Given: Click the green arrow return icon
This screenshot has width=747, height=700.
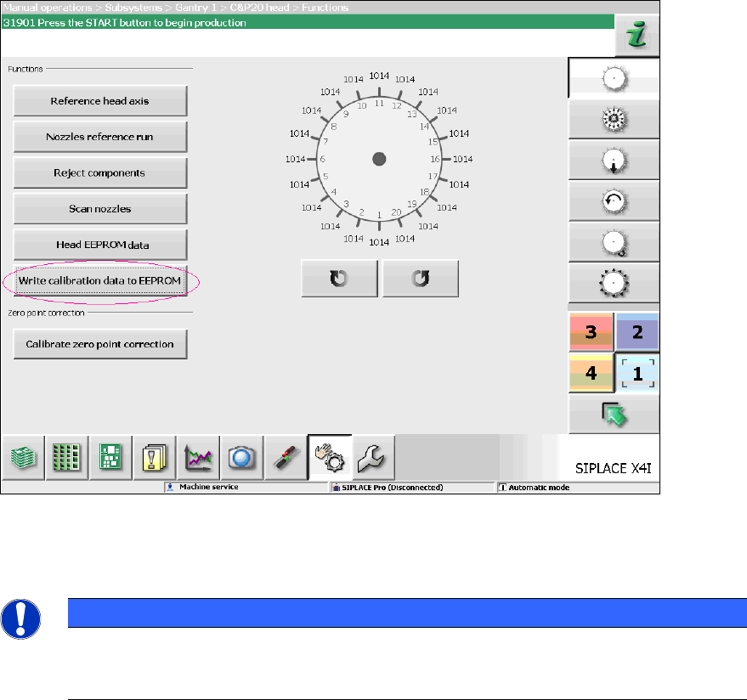Looking at the screenshot, I should (614, 415).
